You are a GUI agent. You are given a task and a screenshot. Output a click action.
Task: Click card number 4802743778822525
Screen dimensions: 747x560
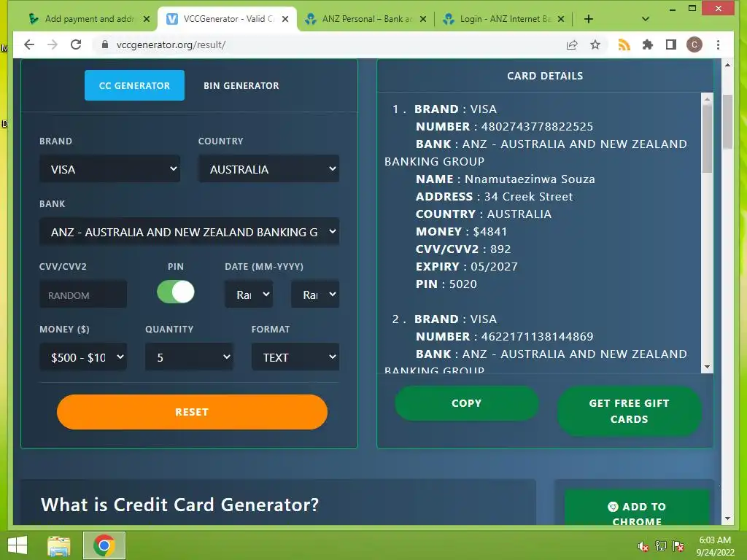(537, 127)
